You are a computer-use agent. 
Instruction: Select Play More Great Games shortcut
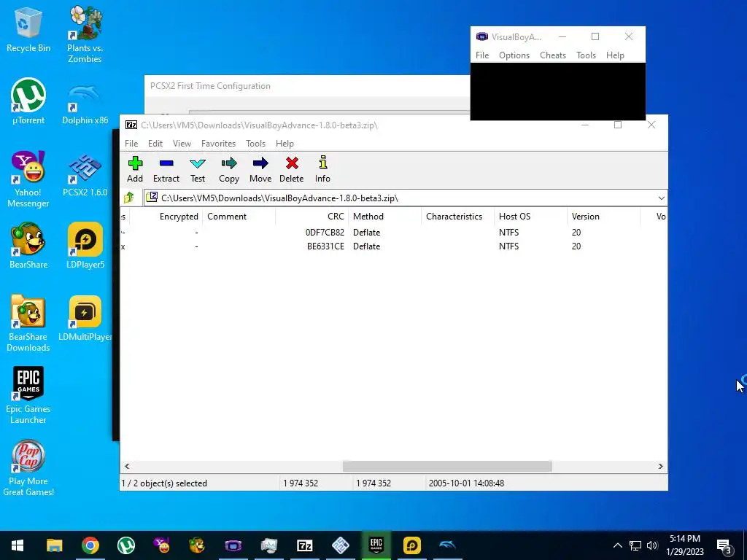coord(28,467)
